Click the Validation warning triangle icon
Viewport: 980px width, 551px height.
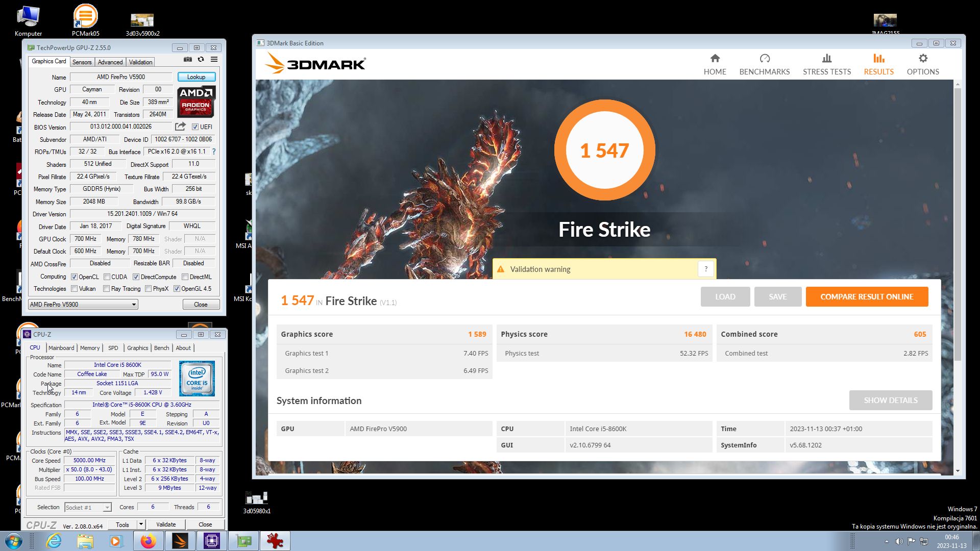coord(501,269)
